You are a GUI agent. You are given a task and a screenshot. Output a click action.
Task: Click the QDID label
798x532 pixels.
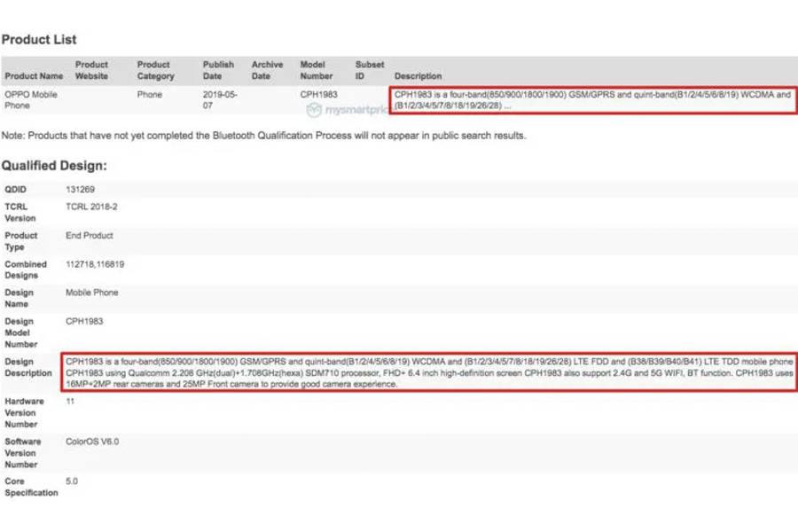15,190
